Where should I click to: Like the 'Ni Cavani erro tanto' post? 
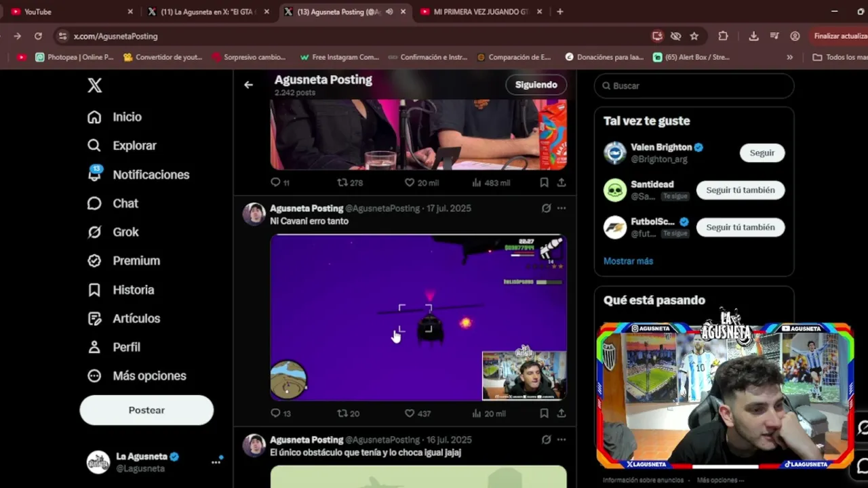(418, 413)
